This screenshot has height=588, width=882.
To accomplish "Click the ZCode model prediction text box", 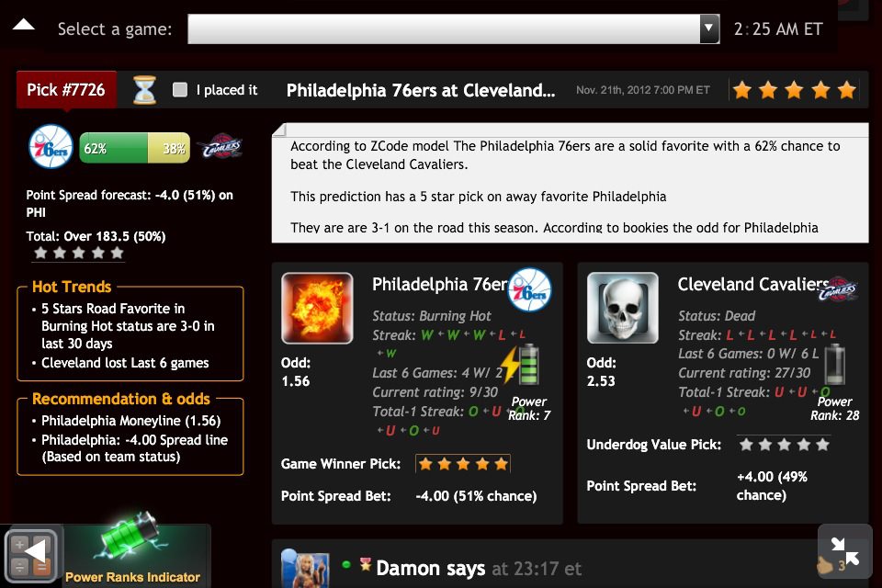I will (x=570, y=183).
